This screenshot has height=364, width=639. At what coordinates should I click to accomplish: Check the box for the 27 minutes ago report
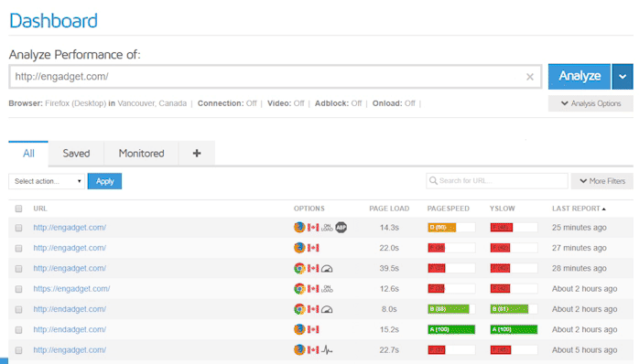(x=18, y=248)
